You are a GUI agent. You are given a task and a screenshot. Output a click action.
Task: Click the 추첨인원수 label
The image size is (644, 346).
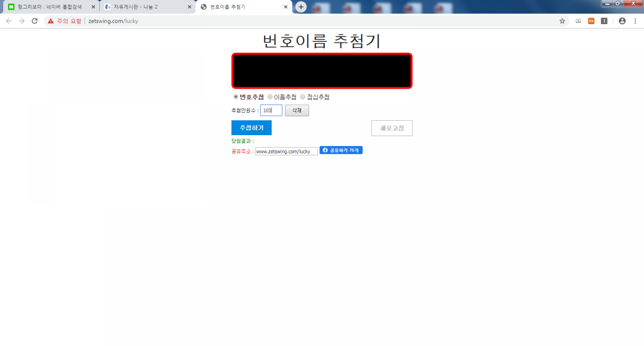point(245,111)
